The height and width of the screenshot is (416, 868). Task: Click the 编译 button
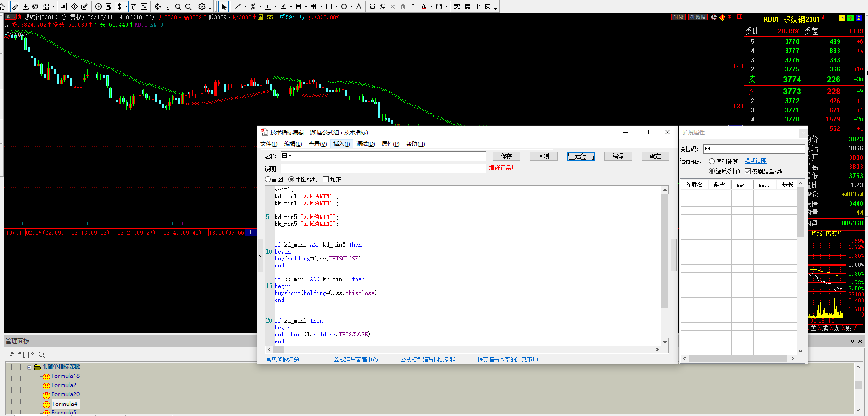click(x=618, y=156)
